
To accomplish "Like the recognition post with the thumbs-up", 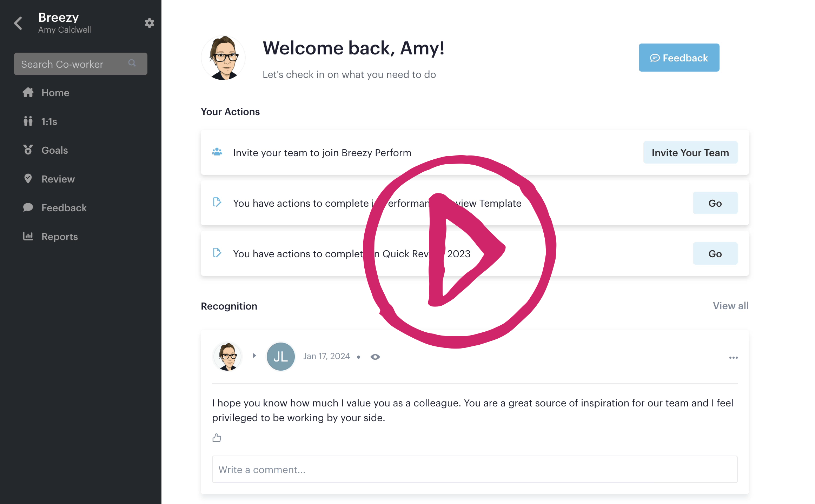I will (x=217, y=438).
